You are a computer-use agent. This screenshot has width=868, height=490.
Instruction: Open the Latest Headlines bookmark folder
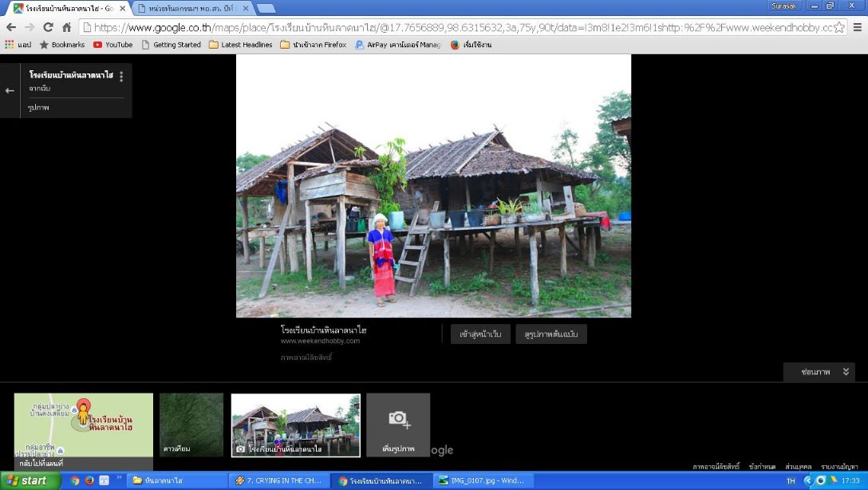(240, 45)
